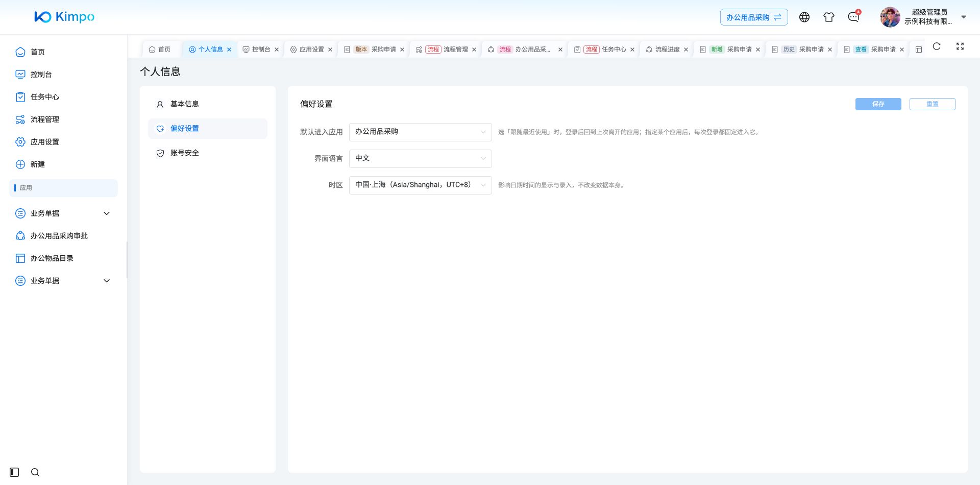The image size is (980, 485).
Task: Expand the user account dropdown arrow
Action: click(x=964, y=17)
